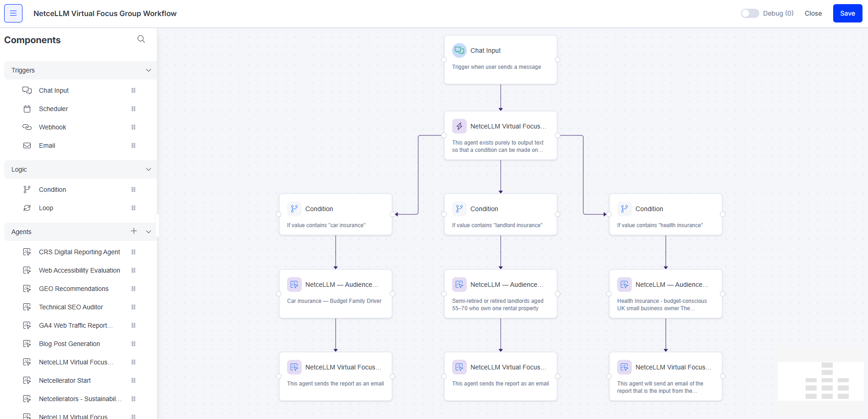Image resolution: width=868 pixels, height=419 pixels.
Task: Save the workflow
Action: pos(847,13)
